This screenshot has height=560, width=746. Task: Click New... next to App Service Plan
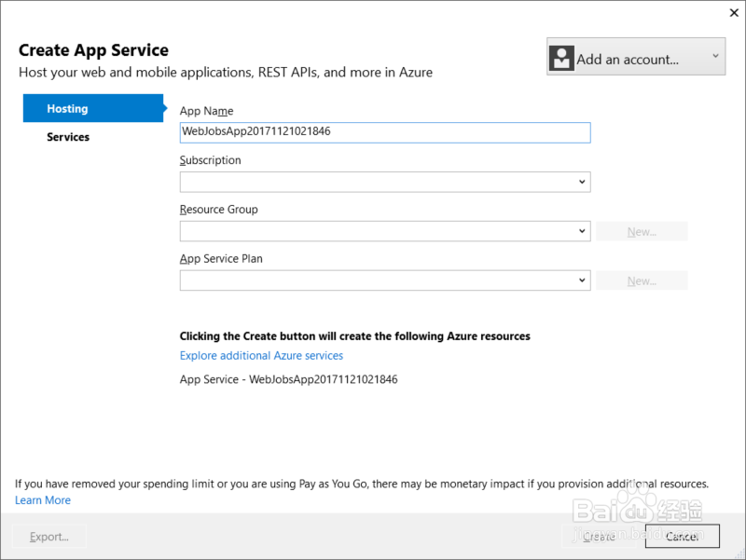pos(642,280)
